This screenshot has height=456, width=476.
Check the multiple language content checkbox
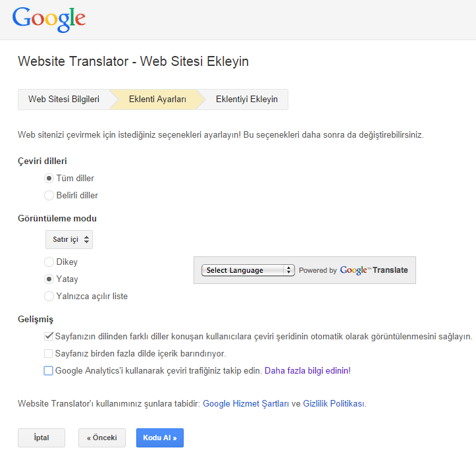pos(49,353)
